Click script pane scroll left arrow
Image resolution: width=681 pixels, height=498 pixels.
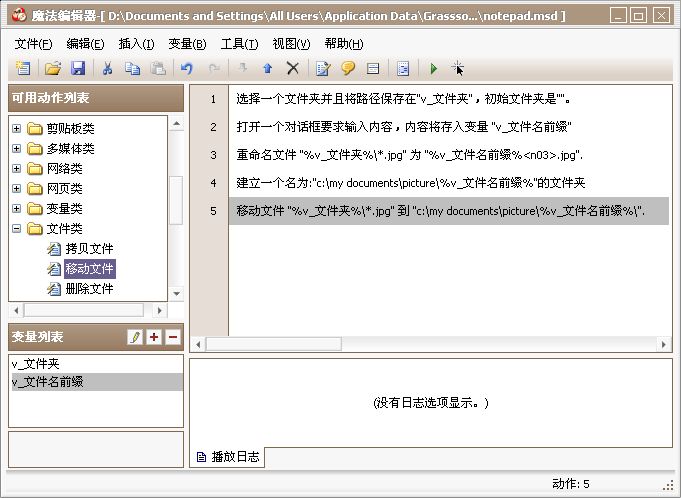tap(198, 345)
